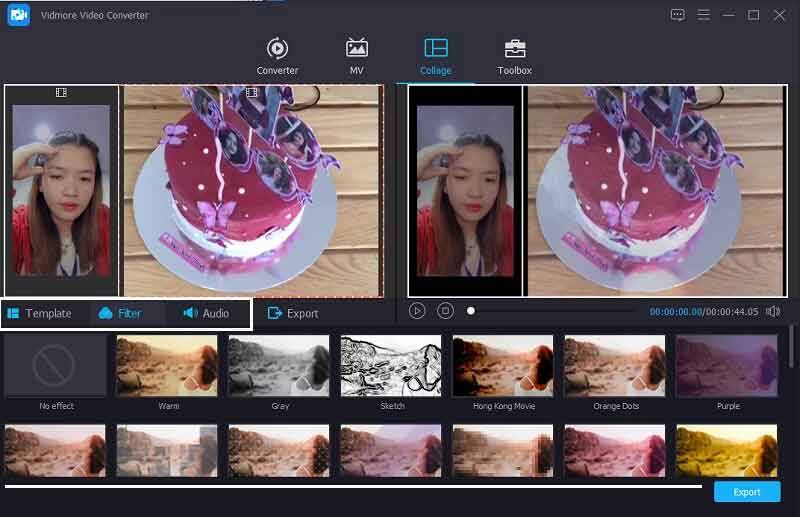This screenshot has height=517, width=800.
Task: Mute the preview volume speaker icon
Action: tap(772, 312)
